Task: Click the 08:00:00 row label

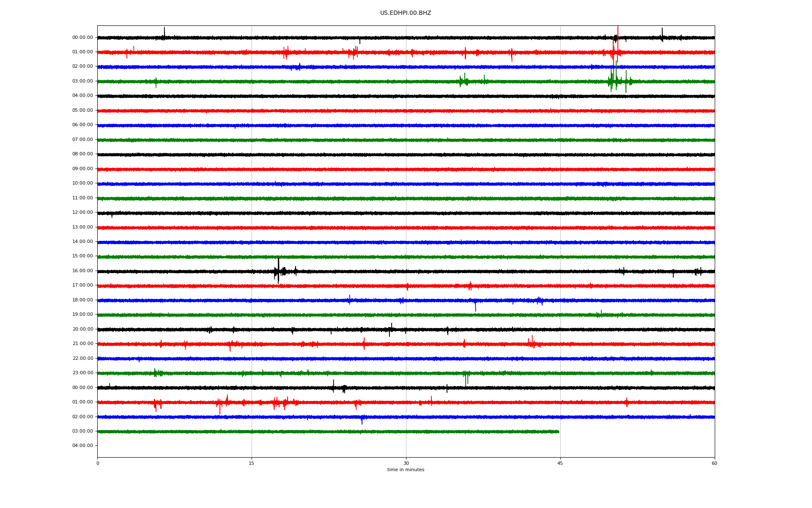Action: pyautogui.click(x=82, y=154)
